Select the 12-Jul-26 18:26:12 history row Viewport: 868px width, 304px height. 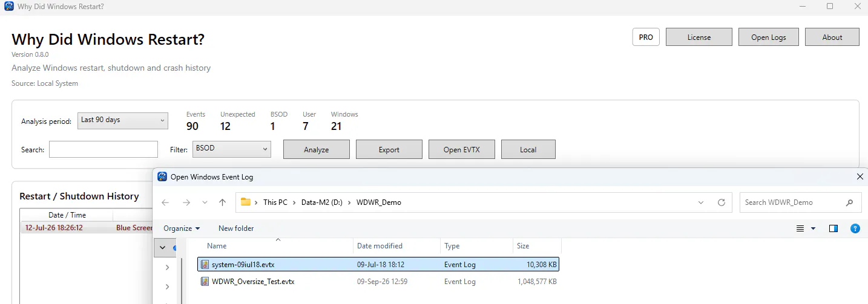(x=87, y=228)
